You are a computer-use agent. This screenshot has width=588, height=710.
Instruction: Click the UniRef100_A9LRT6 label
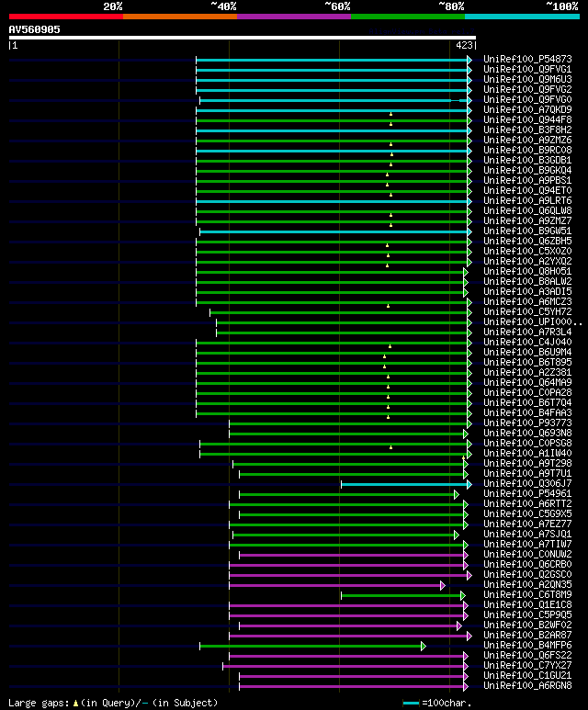[527, 200]
